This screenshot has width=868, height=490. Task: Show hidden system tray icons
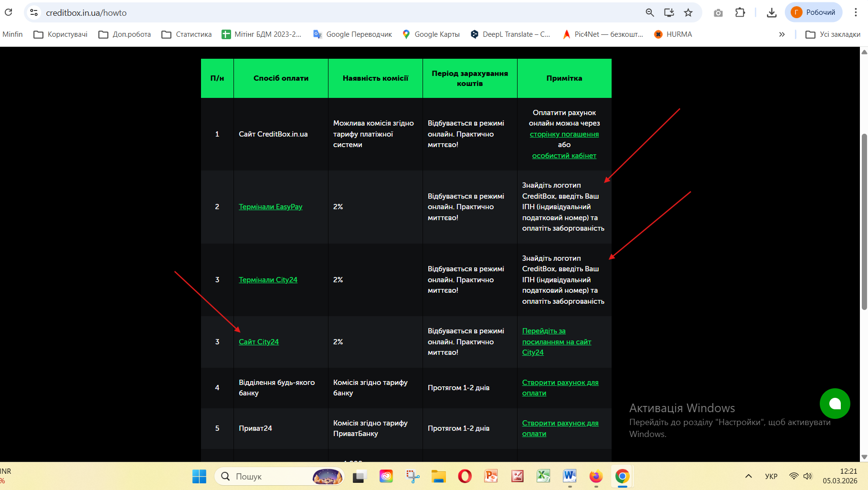pos(749,476)
